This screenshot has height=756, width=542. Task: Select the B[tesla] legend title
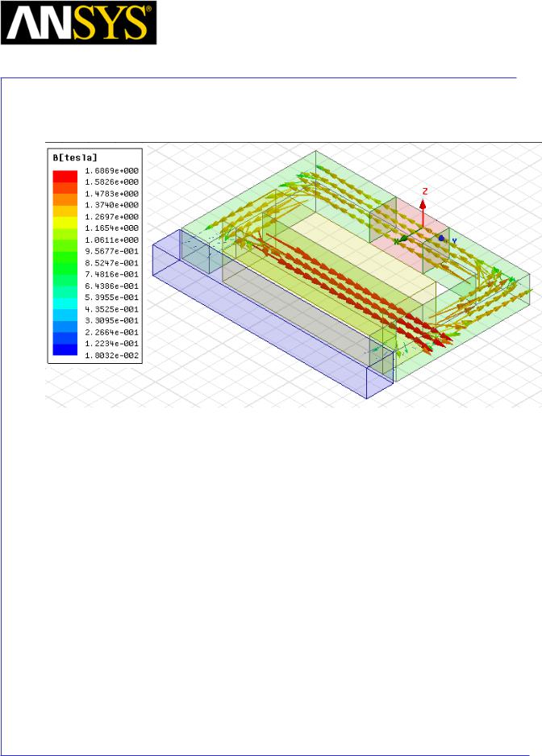pos(75,157)
